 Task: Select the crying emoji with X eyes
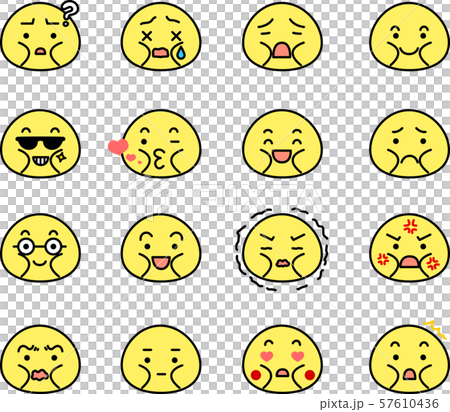coord(161,36)
